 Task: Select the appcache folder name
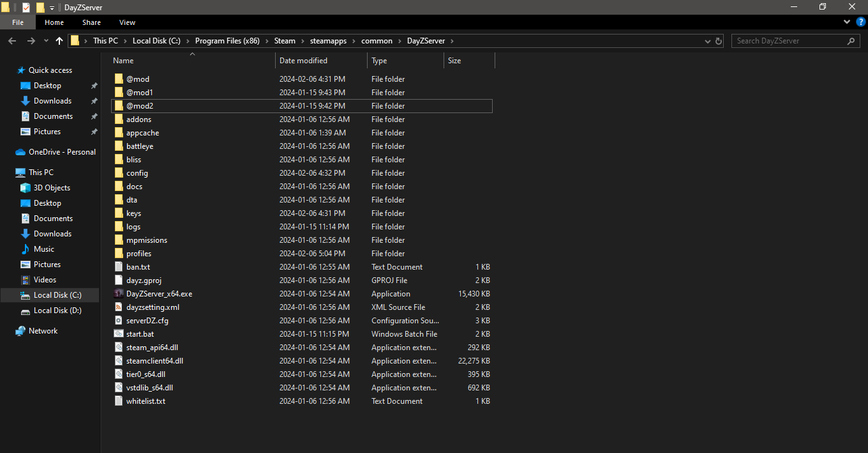[x=142, y=133]
